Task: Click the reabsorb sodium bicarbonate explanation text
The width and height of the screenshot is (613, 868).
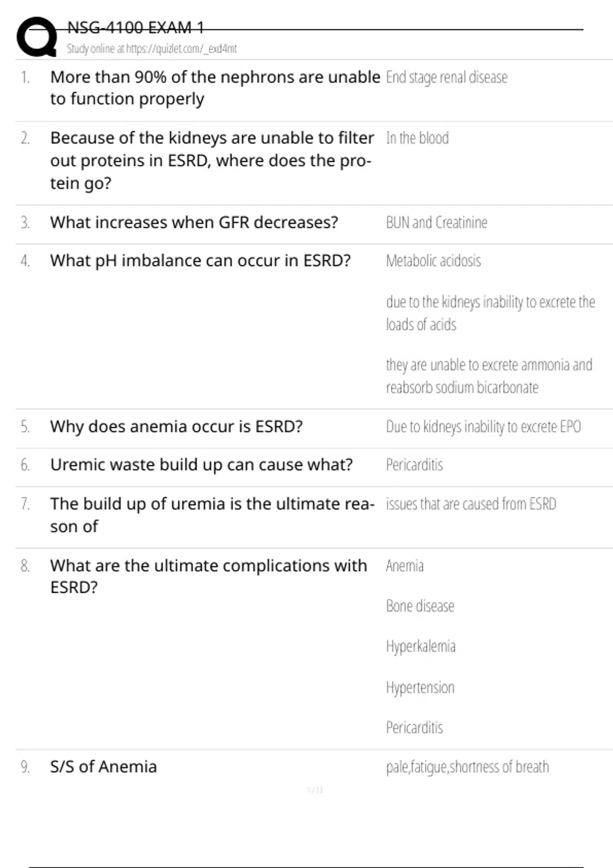Action: [x=462, y=388]
